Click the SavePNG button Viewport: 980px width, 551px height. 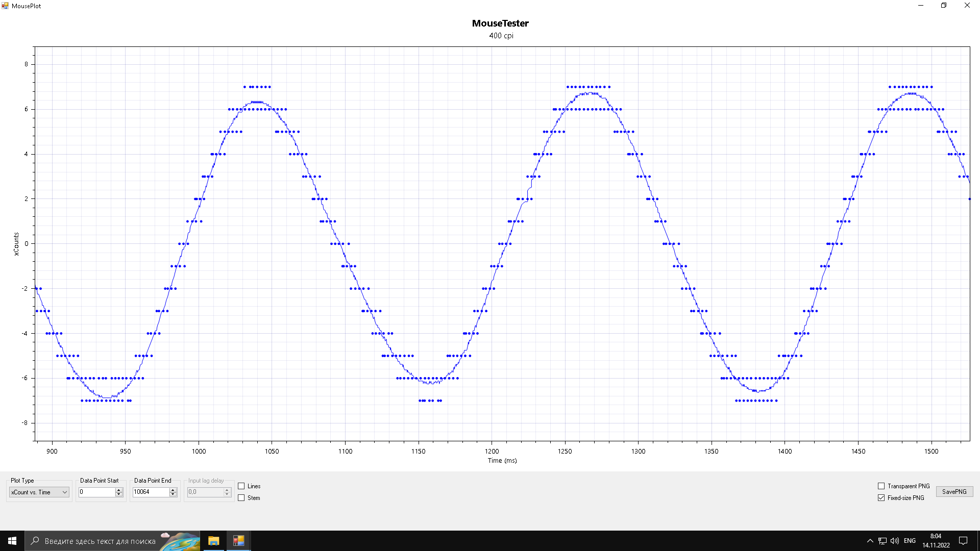(x=954, y=492)
